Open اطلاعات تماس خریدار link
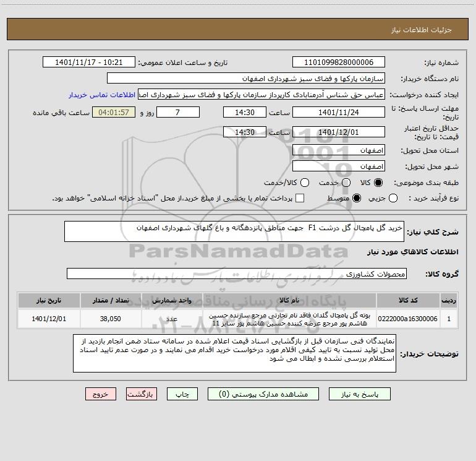The height and width of the screenshot is (461, 476). 102,95
